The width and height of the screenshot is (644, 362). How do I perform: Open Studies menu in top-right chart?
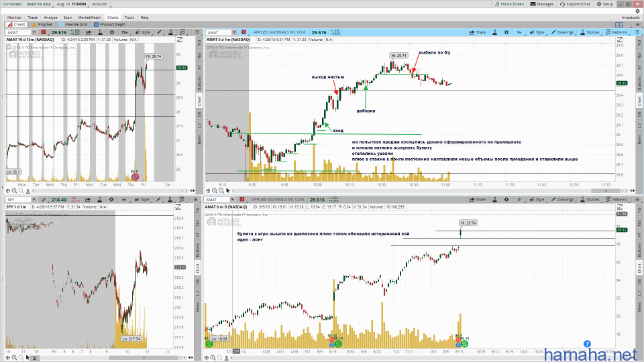pyautogui.click(x=590, y=32)
